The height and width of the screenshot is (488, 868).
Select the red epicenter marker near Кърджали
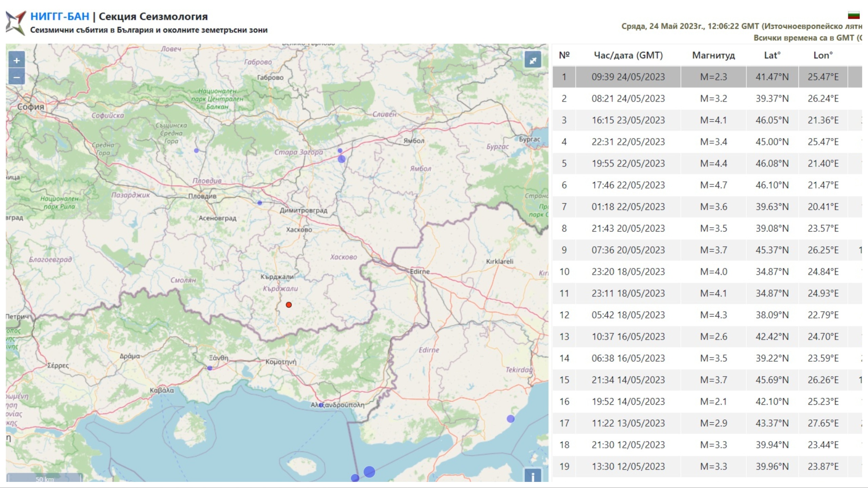289,305
